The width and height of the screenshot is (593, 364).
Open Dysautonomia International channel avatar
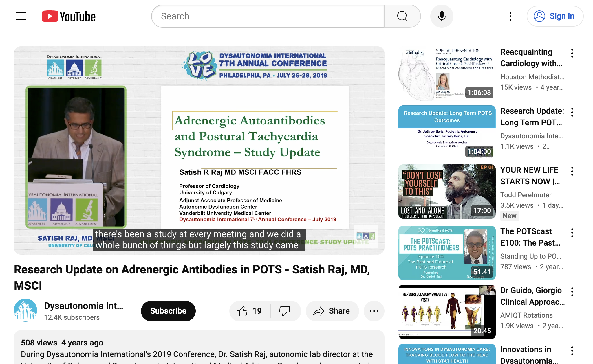coord(25,310)
